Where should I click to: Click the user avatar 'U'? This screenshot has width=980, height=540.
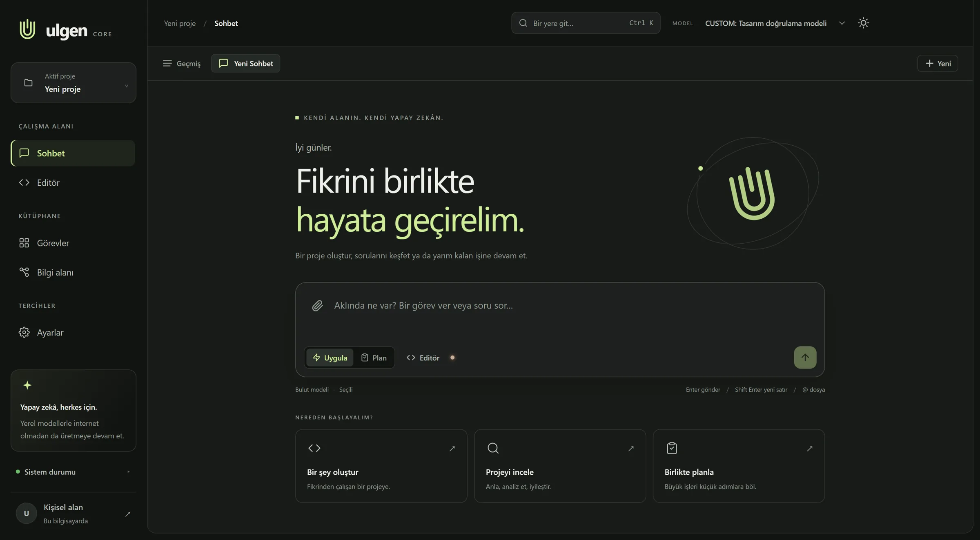point(26,513)
